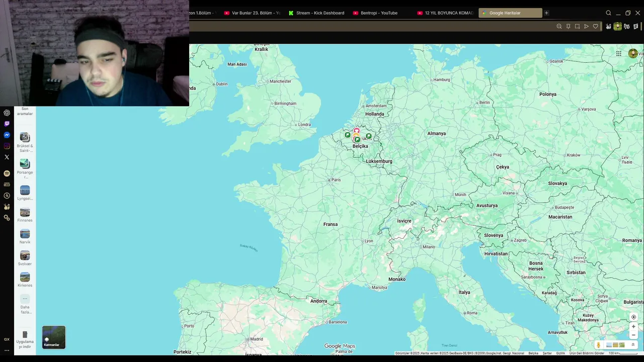This screenshot has width=644, height=362.
Task: Open the sidebar three-dots menu
Action: pyautogui.click(x=7, y=350)
